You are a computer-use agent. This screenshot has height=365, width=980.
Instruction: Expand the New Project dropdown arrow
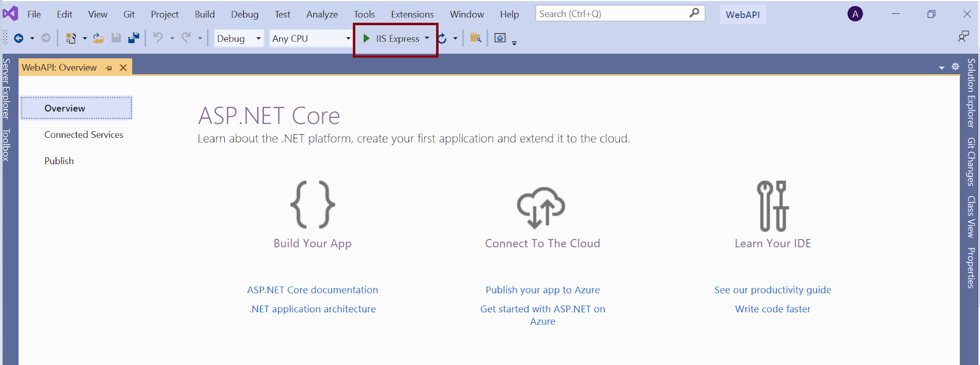(85, 39)
